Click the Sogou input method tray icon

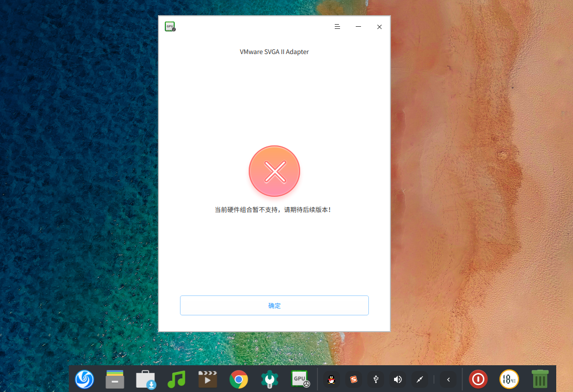(x=353, y=379)
